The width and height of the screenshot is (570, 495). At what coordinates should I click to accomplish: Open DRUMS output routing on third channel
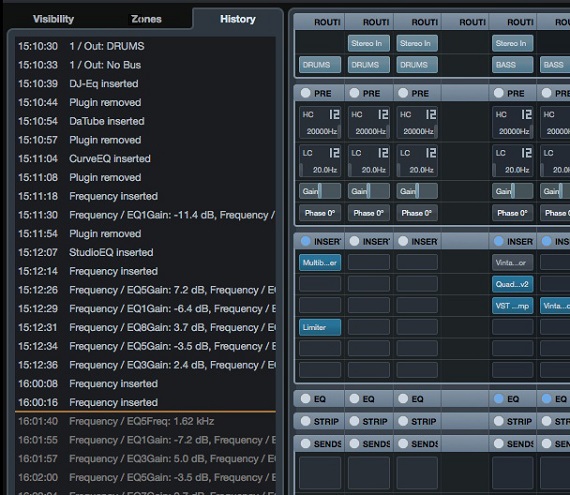[417, 65]
